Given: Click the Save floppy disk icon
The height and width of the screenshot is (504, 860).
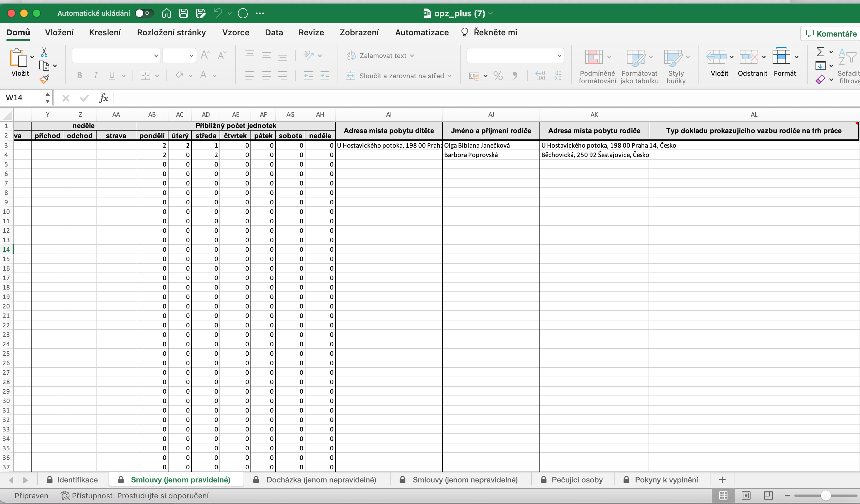Looking at the screenshot, I should pyautogui.click(x=184, y=13).
